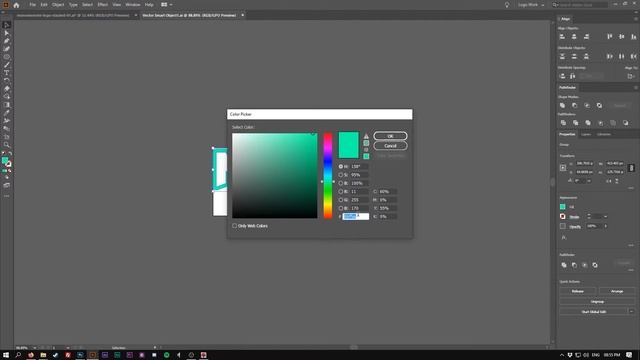
Task: Select the H hue radio button
Action: [341, 167]
